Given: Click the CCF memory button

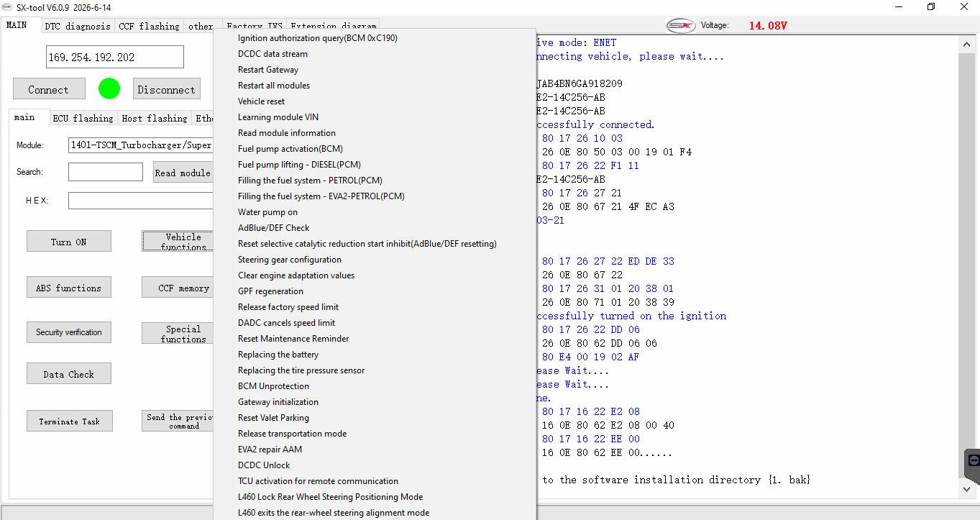Looking at the screenshot, I should tap(178, 288).
